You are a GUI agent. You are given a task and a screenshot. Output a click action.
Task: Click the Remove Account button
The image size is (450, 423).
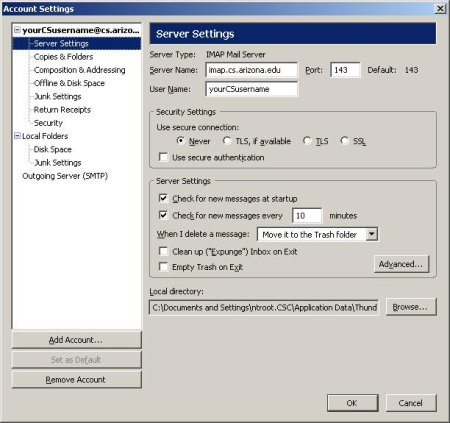(x=76, y=380)
